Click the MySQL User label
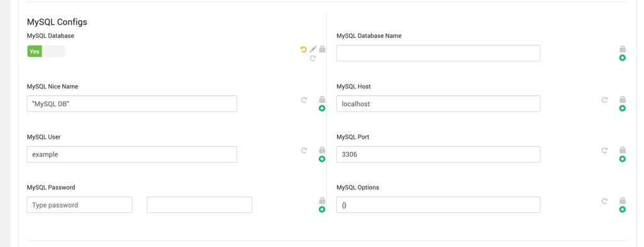 pos(43,137)
